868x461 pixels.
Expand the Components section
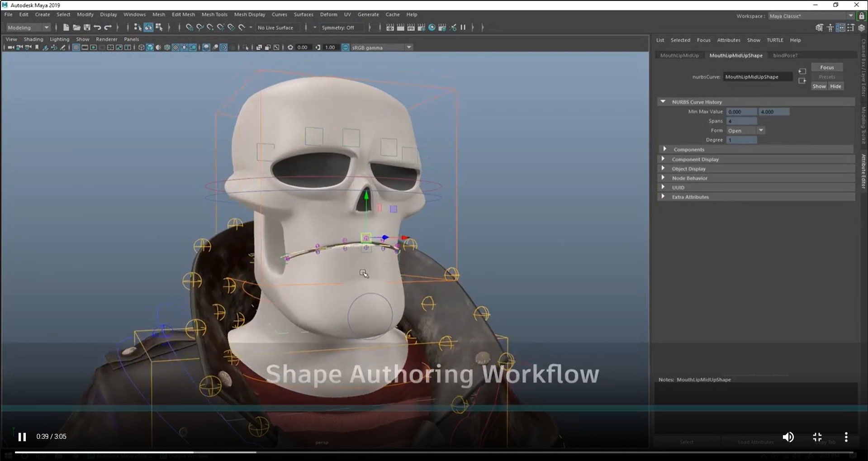pyautogui.click(x=756, y=150)
